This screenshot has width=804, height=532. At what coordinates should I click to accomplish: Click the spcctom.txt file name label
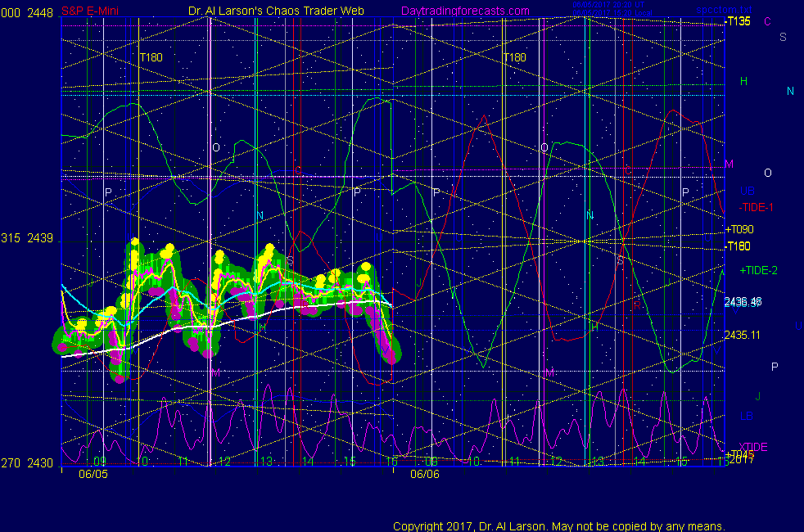tap(724, 10)
